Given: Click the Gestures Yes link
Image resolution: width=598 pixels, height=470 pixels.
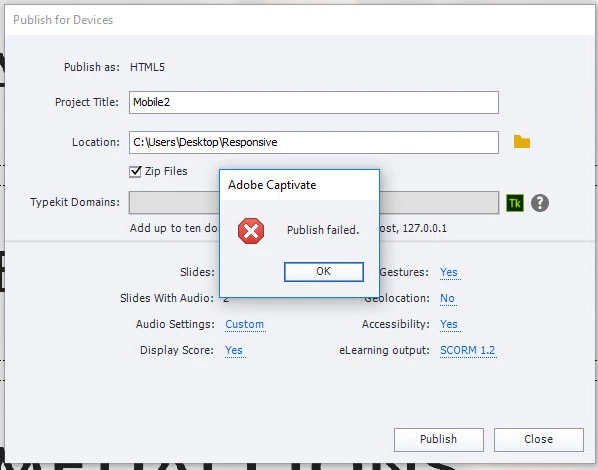Looking at the screenshot, I should (x=449, y=272).
